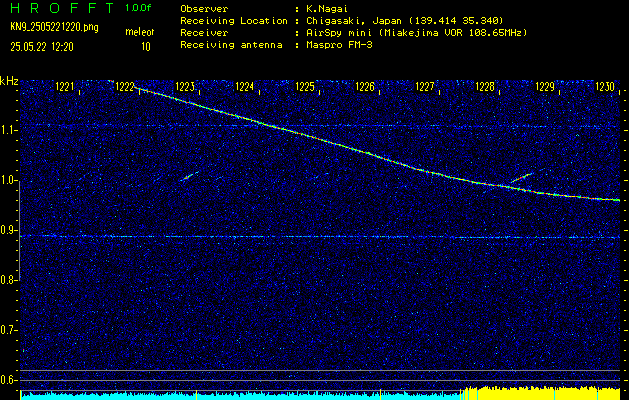Click the 0.9 kHz axis label

click(8, 231)
